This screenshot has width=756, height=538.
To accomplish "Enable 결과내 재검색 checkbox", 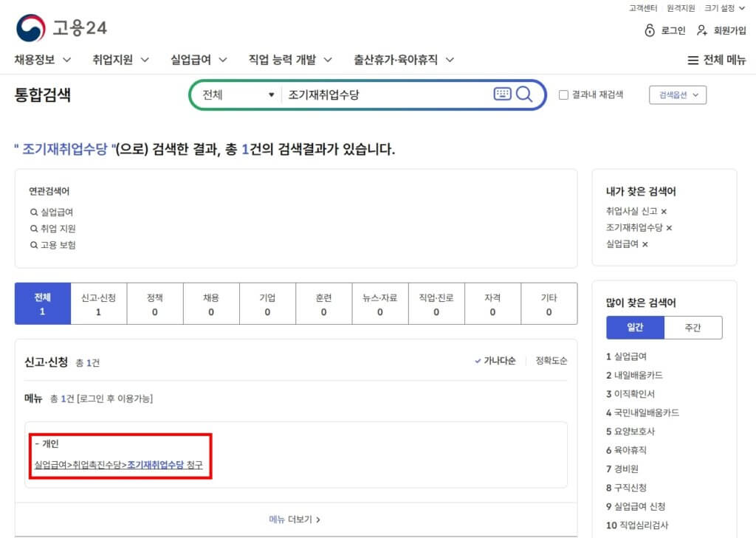I will tap(564, 94).
